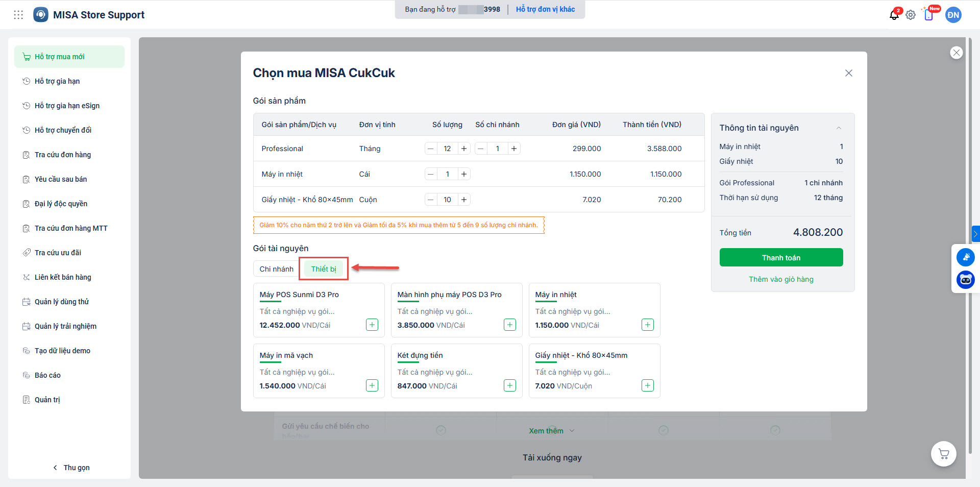
Task: Decrease Máy in nhiệt quantity
Action: click(x=431, y=174)
